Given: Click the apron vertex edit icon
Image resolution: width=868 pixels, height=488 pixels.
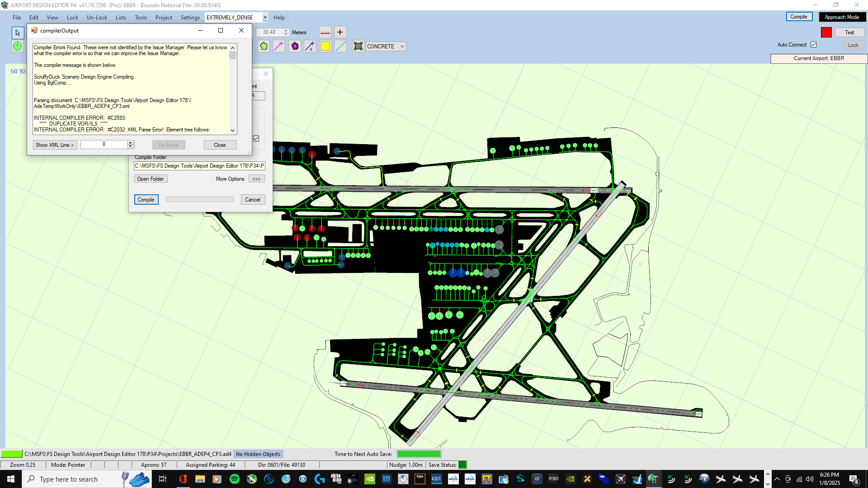Looking at the screenshot, I should coord(358,46).
